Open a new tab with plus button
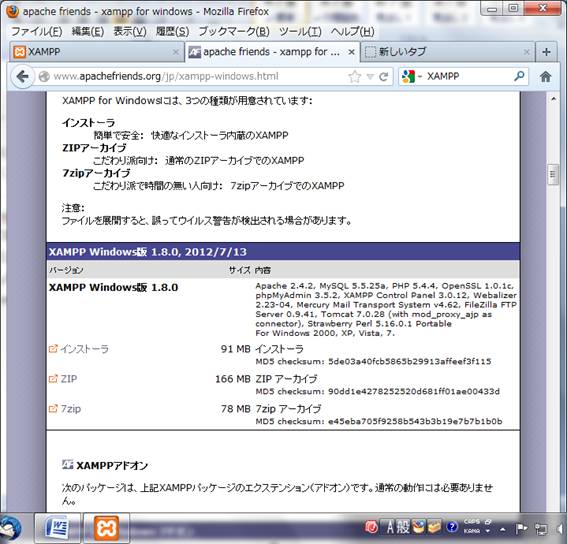This screenshot has height=544, width=567. 546,52
